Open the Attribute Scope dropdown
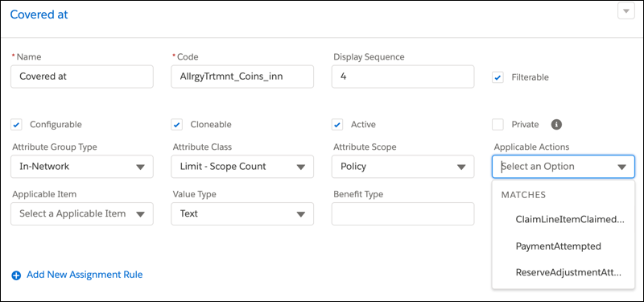Viewport: 644px width, 302px height. [x=403, y=167]
